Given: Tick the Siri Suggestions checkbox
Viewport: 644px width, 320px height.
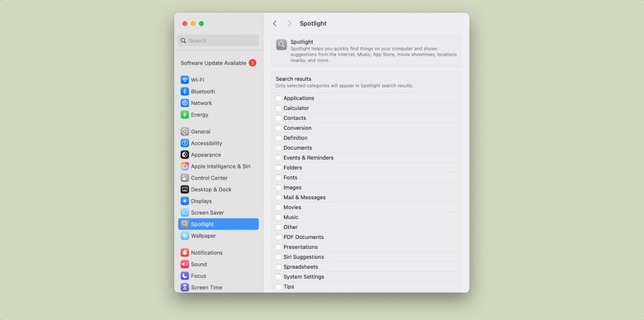Looking at the screenshot, I should tap(278, 256).
